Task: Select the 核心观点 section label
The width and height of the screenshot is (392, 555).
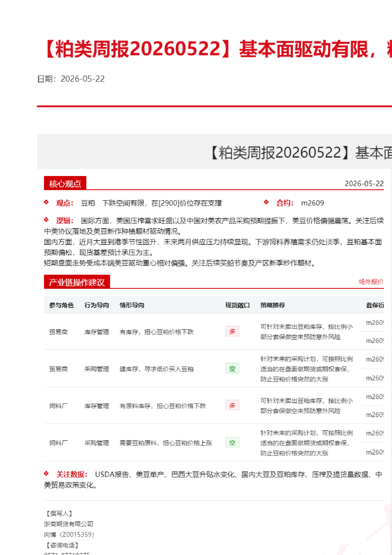Action: tap(65, 183)
